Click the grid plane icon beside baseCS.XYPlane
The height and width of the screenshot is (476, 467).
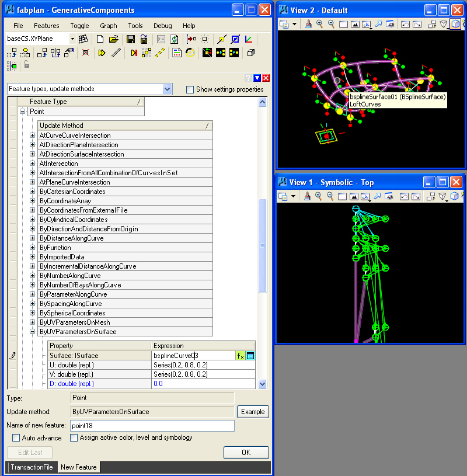pyautogui.click(x=83, y=39)
